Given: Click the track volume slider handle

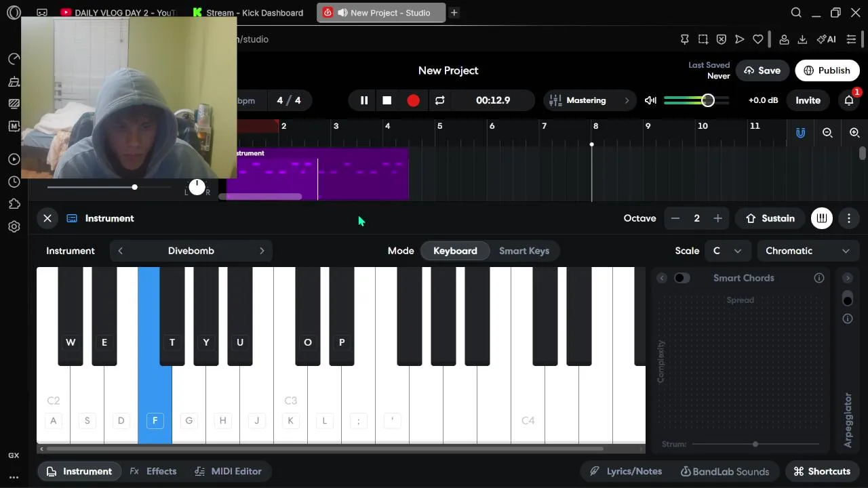Looking at the screenshot, I should pyautogui.click(x=134, y=186).
